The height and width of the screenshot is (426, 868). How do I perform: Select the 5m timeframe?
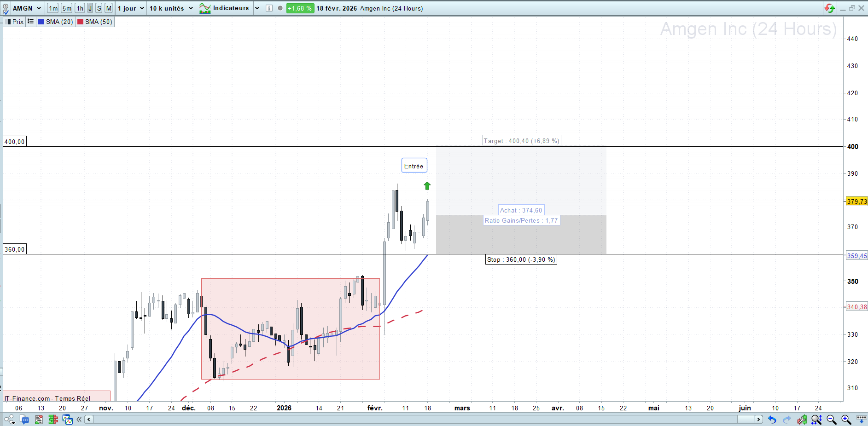67,8
